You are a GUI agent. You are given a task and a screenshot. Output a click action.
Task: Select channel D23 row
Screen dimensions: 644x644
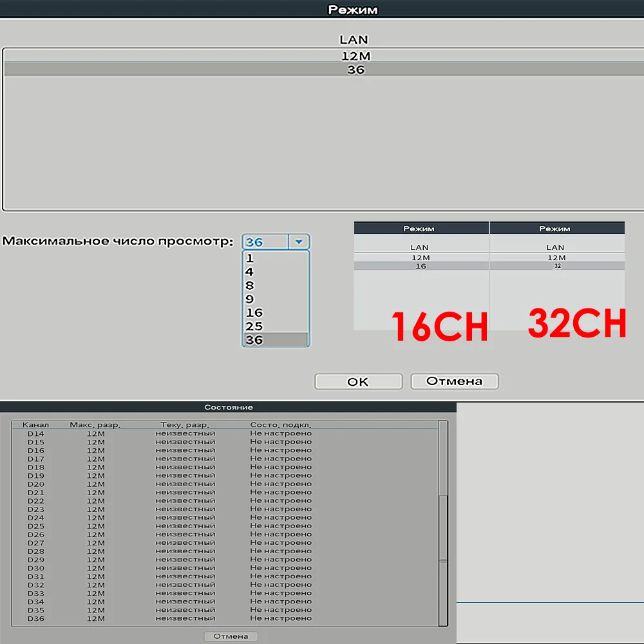click(x=225, y=509)
